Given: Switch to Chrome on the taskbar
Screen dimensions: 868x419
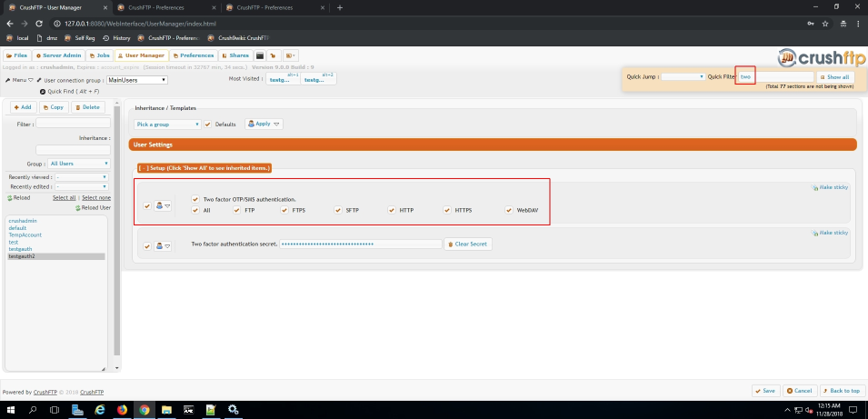Looking at the screenshot, I should (145, 410).
